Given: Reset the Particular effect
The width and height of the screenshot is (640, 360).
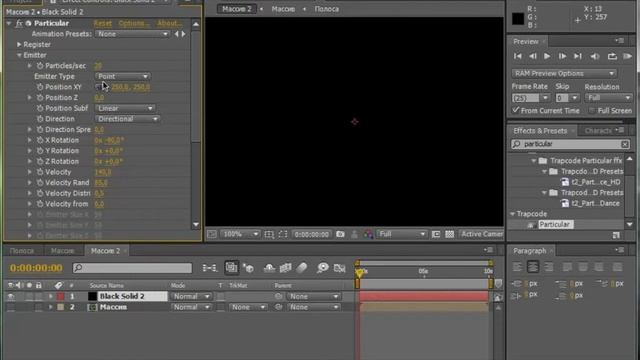Looking at the screenshot, I should 102,23.
